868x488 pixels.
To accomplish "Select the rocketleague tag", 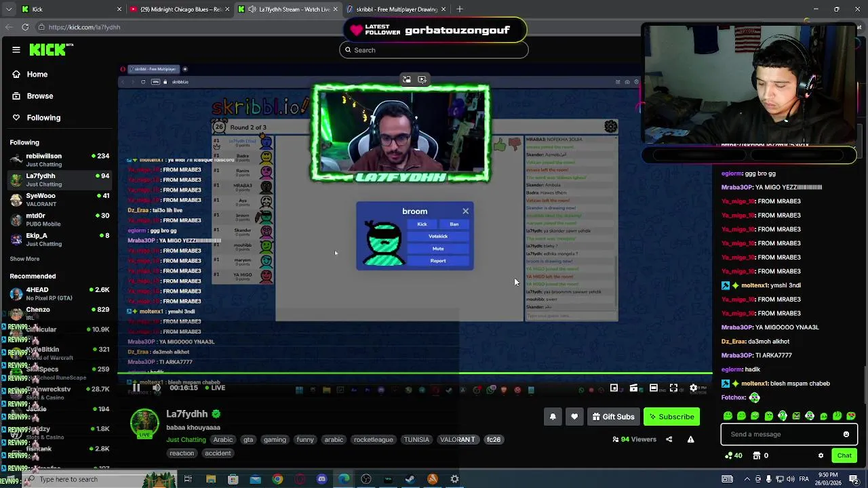I will click(x=374, y=440).
